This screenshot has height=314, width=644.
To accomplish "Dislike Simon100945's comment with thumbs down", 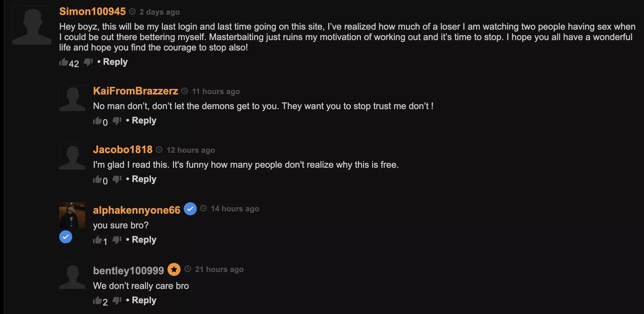I will 88,62.
